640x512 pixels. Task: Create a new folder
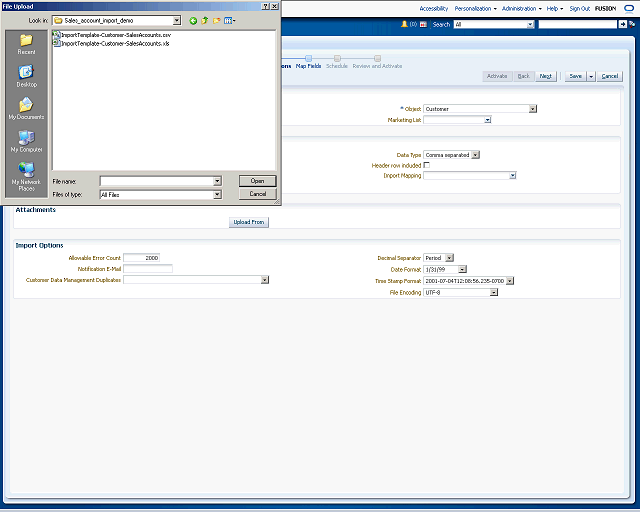point(216,20)
